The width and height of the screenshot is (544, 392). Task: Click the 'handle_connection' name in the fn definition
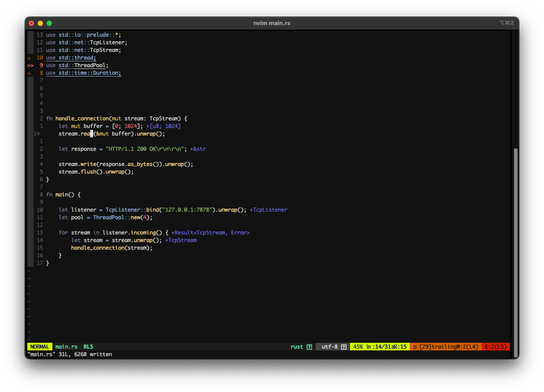(x=82, y=119)
